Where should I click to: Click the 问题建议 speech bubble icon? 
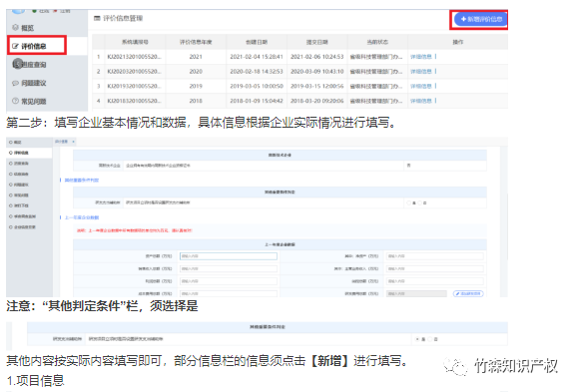tap(15, 83)
